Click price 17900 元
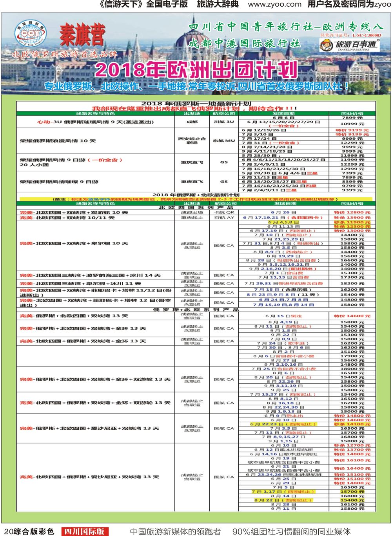392x536 pixels. click(352, 356)
